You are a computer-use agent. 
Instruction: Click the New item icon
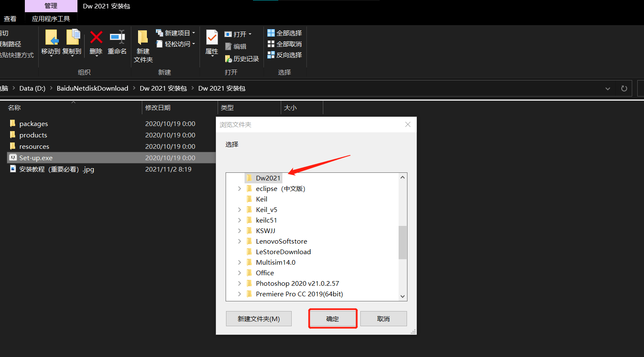click(160, 33)
